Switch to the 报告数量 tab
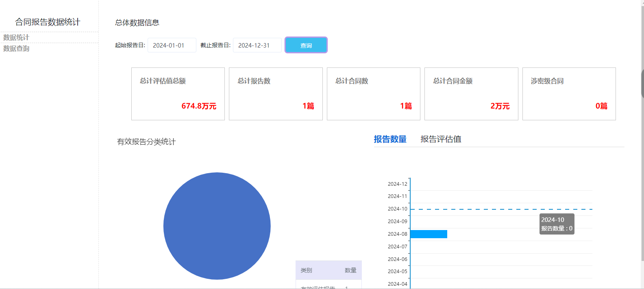Image resolution: width=644 pixels, height=289 pixels. [x=390, y=139]
